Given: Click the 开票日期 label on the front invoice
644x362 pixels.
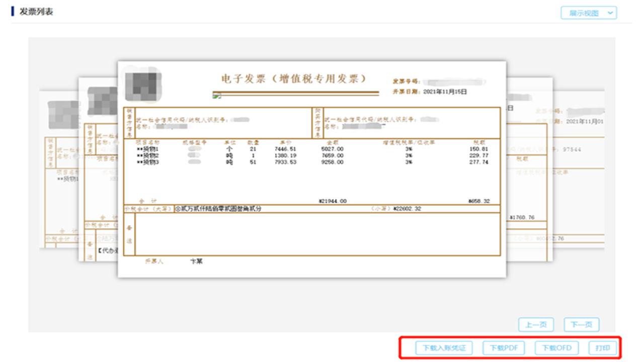Looking at the screenshot, I should [407, 92].
